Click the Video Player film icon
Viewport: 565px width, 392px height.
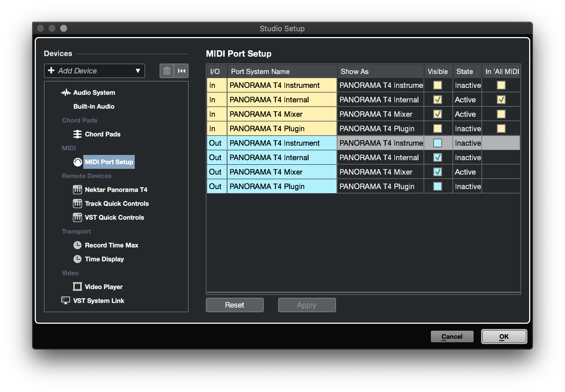pyautogui.click(x=77, y=287)
